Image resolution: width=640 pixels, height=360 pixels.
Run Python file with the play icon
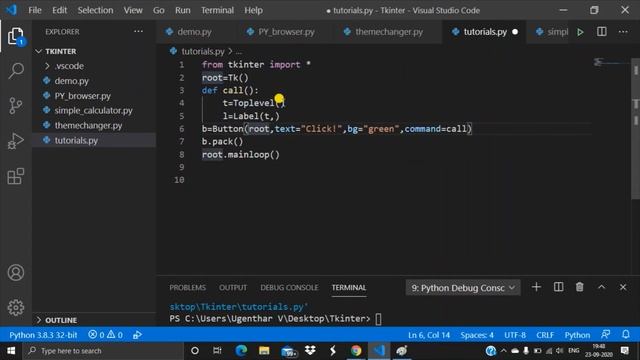(580, 32)
